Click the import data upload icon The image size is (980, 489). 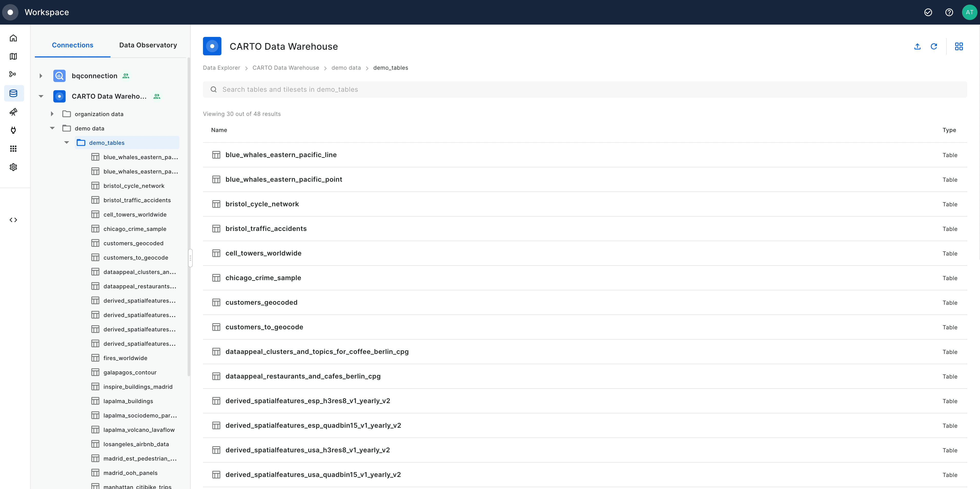point(917,46)
